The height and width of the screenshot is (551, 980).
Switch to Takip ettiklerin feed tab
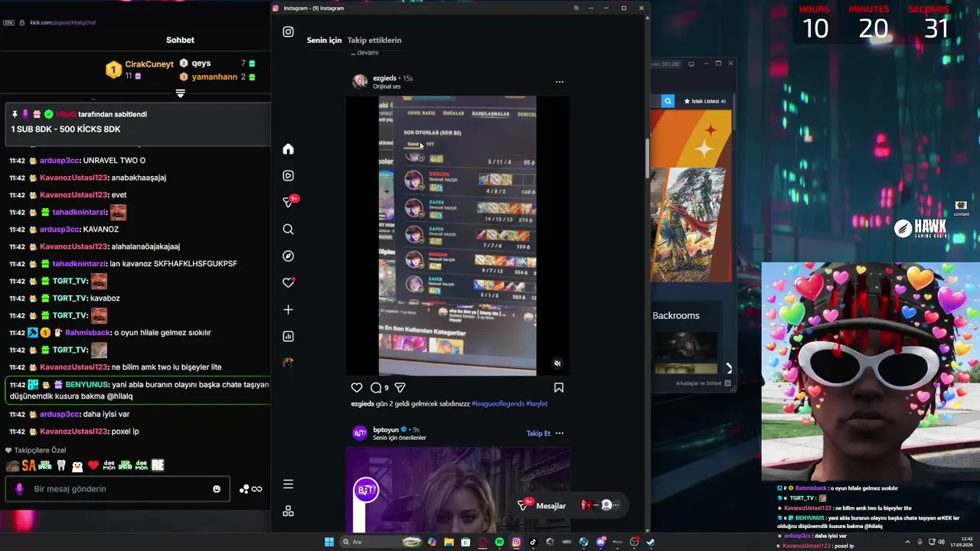(374, 40)
